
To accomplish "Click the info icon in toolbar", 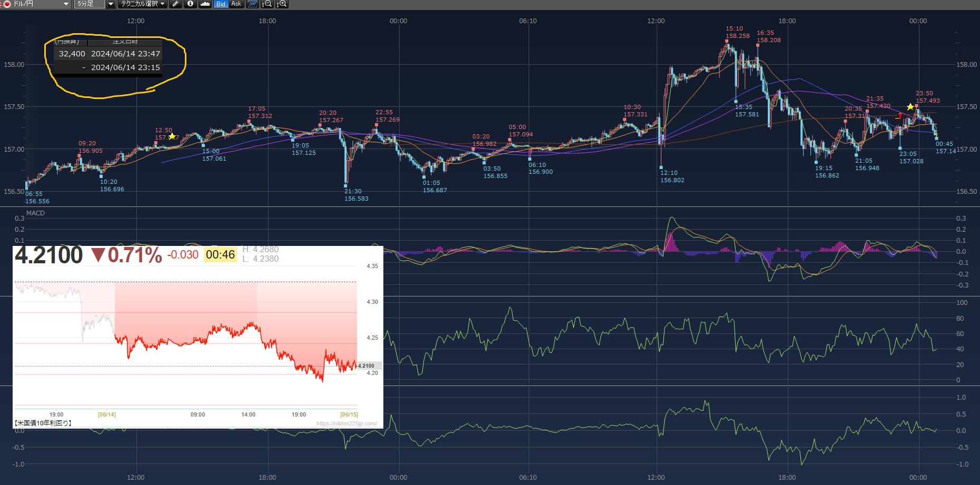I will (x=191, y=4).
